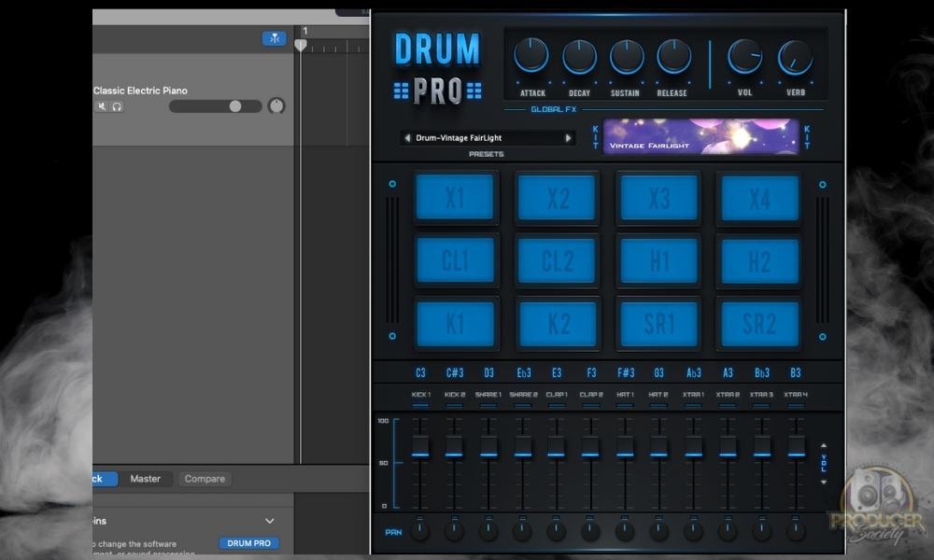Click the Kick 2 pan knob
The width and height of the screenshot is (934, 560).
(x=454, y=530)
